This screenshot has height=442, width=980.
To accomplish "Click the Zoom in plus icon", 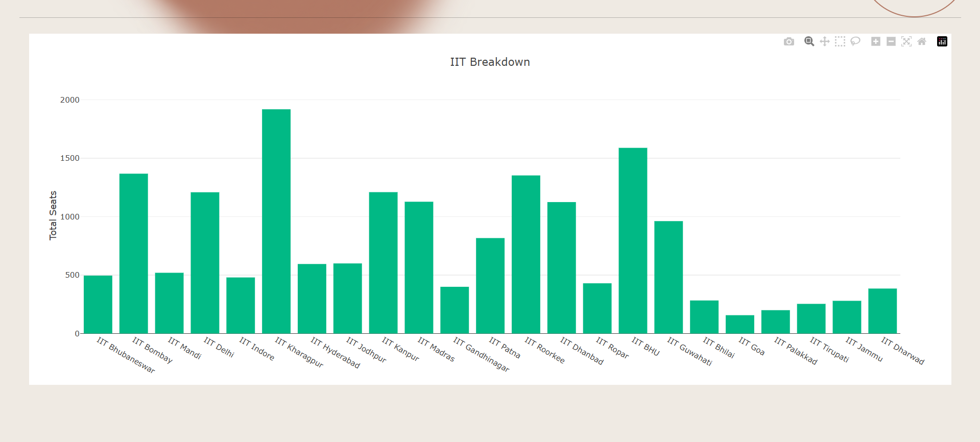I will (x=876, y=41).
